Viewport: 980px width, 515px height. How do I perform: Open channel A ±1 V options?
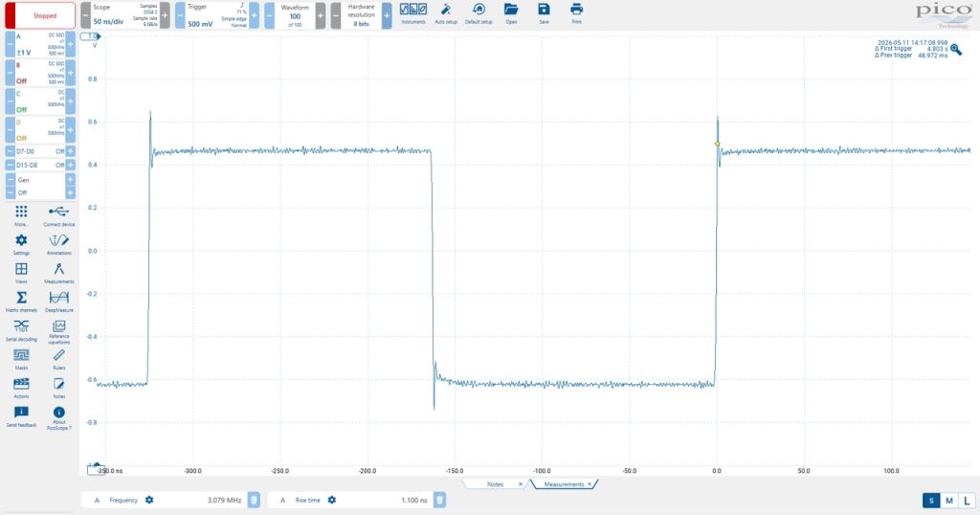coord(40,44)
